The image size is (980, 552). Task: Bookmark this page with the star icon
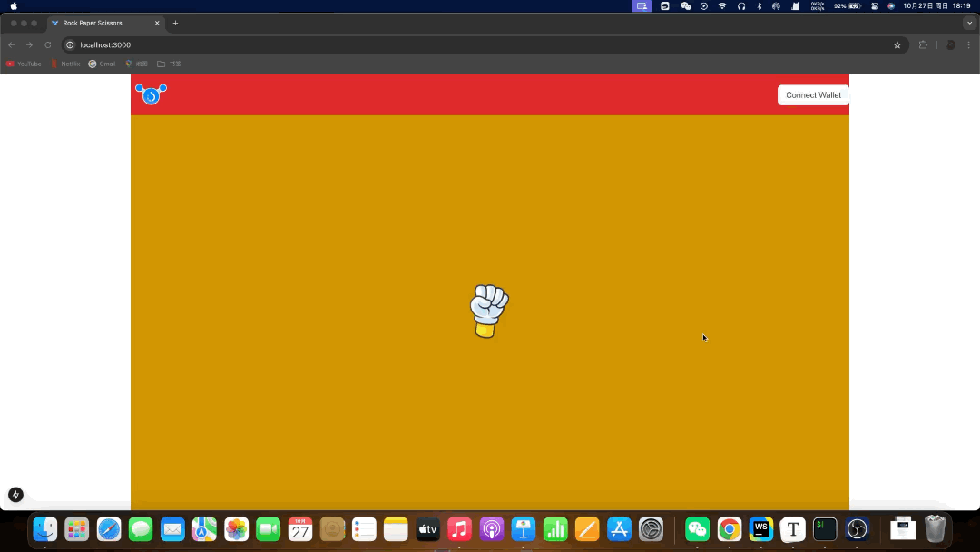pos(897,45)
